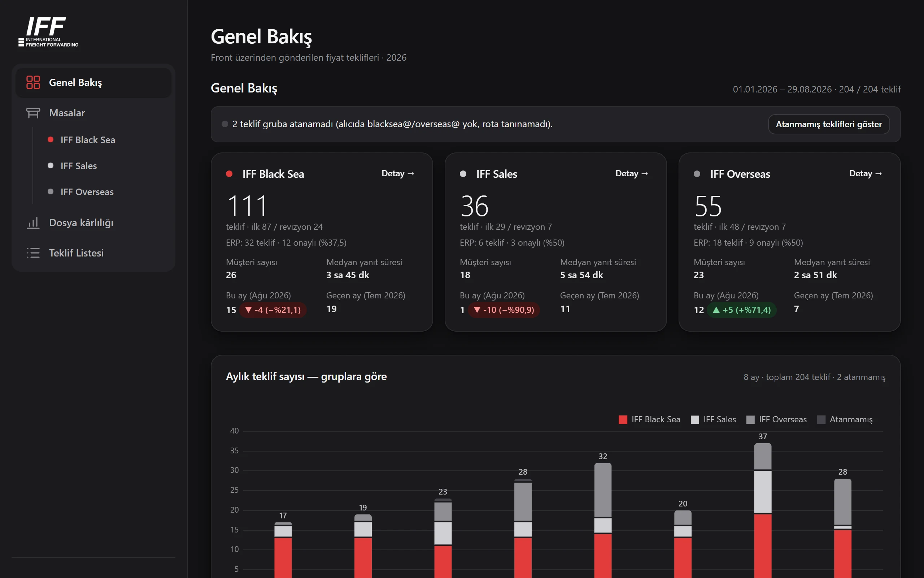
Task: Open Detay link on IFF Overseas card
Action: 866,173
